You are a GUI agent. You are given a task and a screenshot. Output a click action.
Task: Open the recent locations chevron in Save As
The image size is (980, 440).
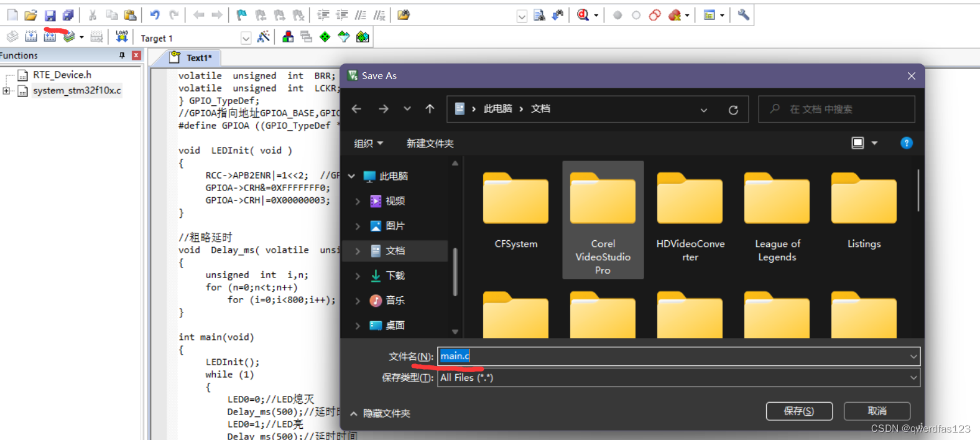(x=407, y=109)
